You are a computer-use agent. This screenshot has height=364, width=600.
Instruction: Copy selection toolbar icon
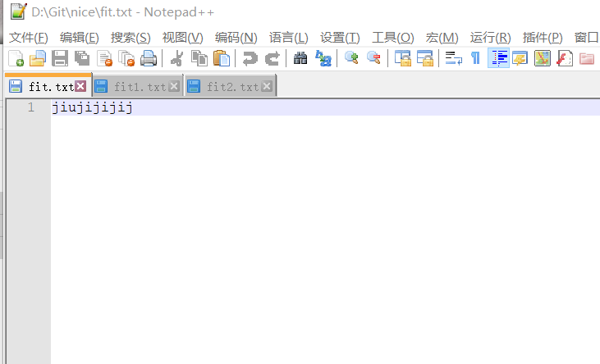pos(199,58)
